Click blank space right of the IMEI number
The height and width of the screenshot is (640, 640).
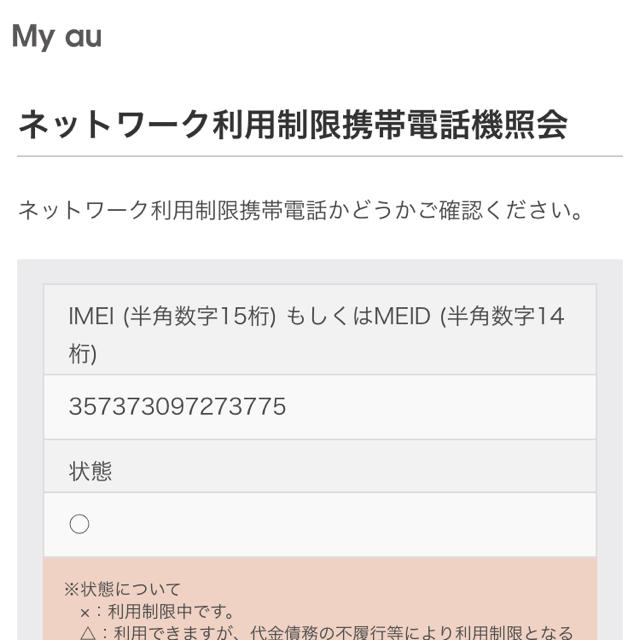pos(441,407)
